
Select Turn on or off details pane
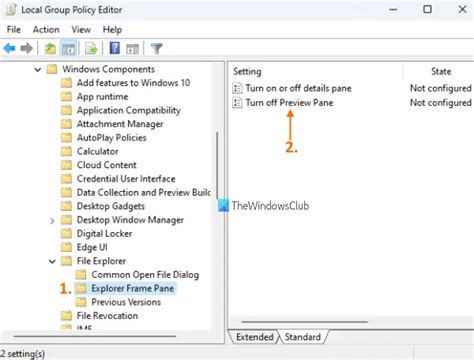coord(298,88)
